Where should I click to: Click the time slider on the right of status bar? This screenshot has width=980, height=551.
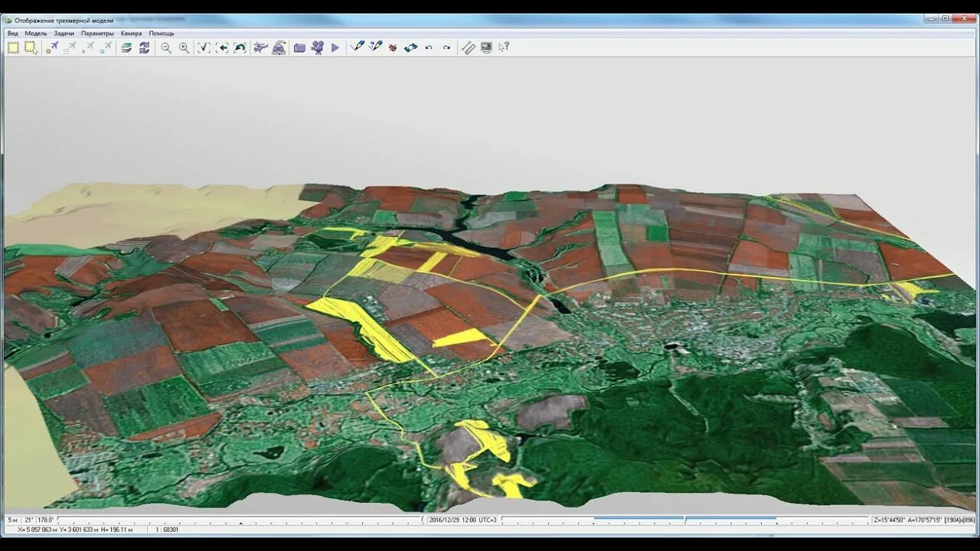point(684,520)
